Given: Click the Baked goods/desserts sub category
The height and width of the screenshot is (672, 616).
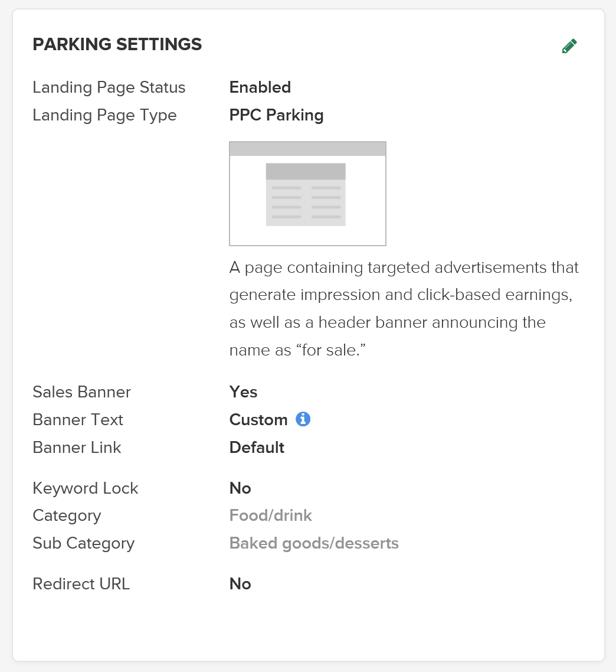Looking at the screenshot, I should [x=314, y=543].
